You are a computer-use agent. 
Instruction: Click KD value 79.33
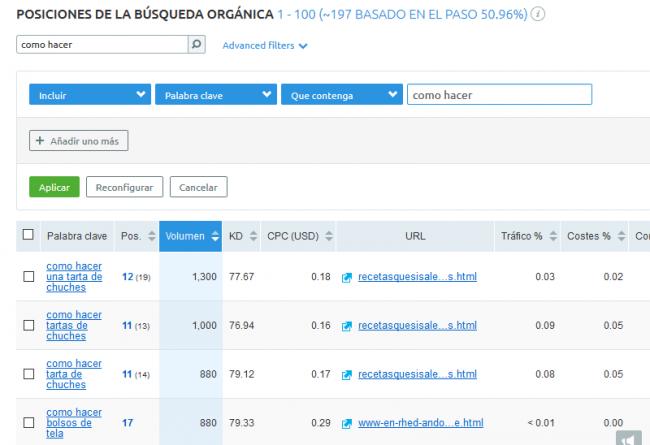[242, 423]
